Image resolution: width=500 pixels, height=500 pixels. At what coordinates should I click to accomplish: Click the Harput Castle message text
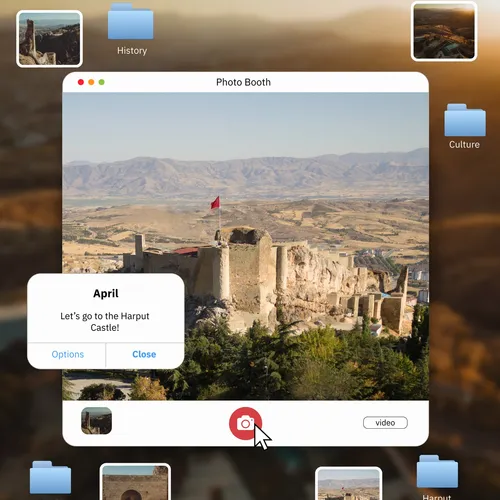[x=105, y=322]
